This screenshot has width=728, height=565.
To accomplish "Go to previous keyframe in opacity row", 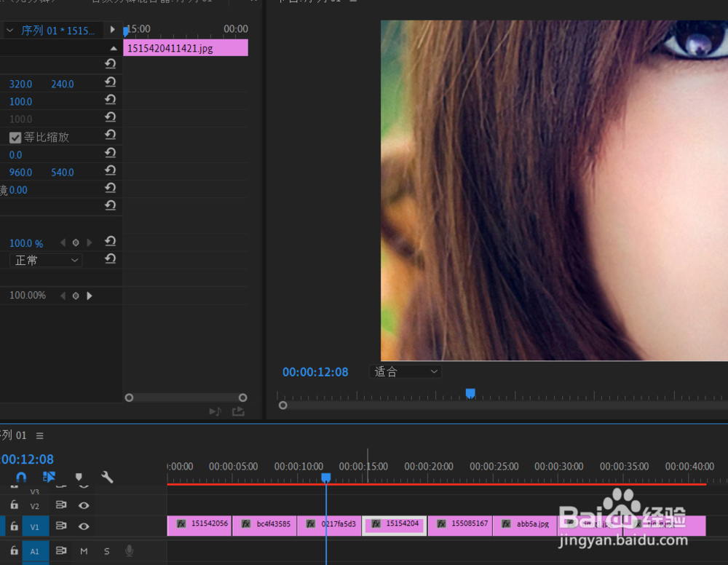I will pos(63,242).
